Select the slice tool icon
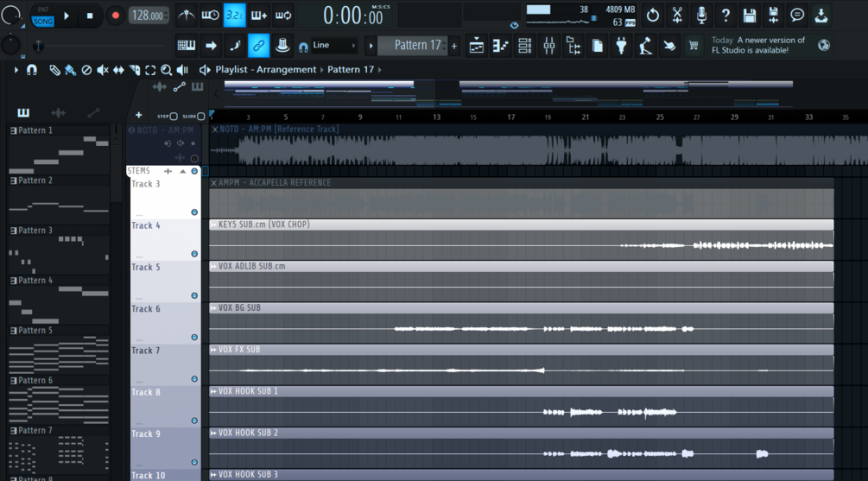The height and width of the screenshot is (481, 868). click(x=135, y=70)
